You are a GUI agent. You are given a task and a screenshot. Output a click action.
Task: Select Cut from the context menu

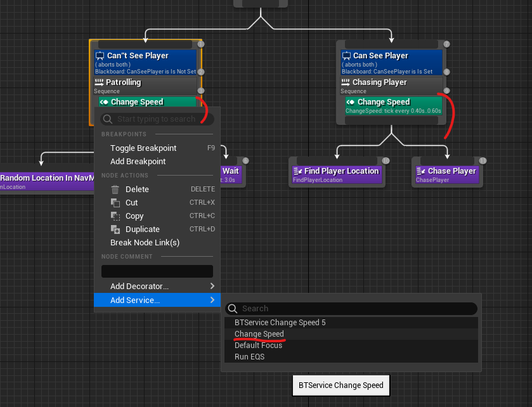[x=157, y=202]
